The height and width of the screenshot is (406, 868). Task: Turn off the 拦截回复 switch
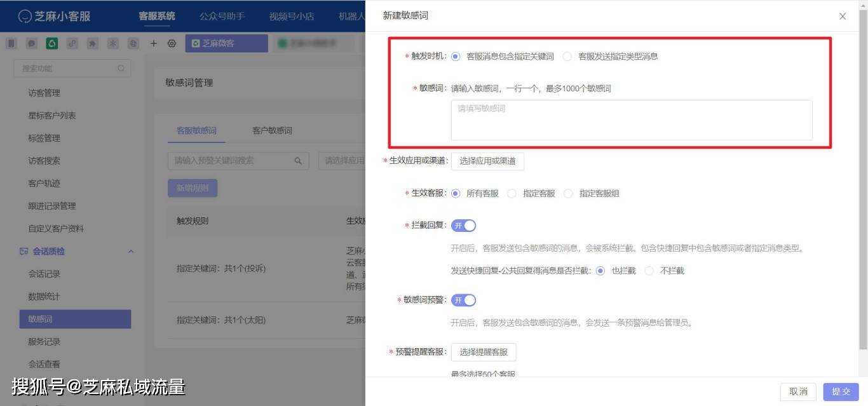coord(463,226)
